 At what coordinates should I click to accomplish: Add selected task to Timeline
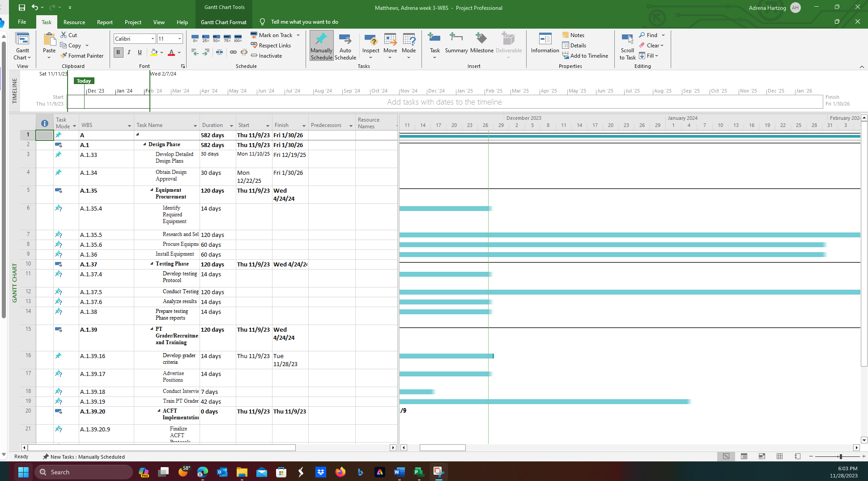point(585,55)
